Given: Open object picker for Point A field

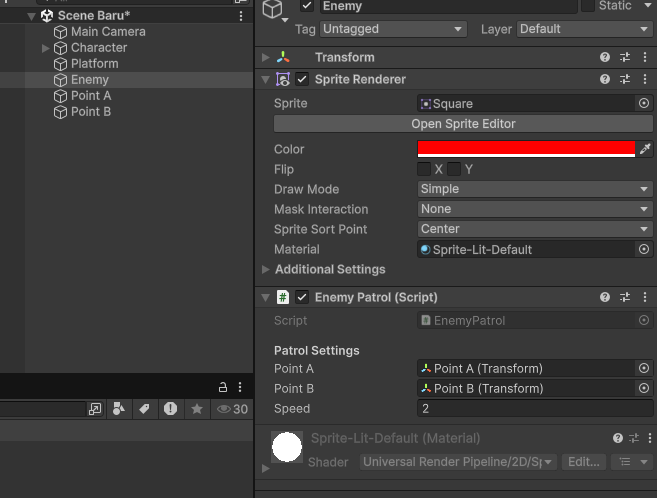Looking at the screenshot, I should pyautogui.click(x=644, y=369).
